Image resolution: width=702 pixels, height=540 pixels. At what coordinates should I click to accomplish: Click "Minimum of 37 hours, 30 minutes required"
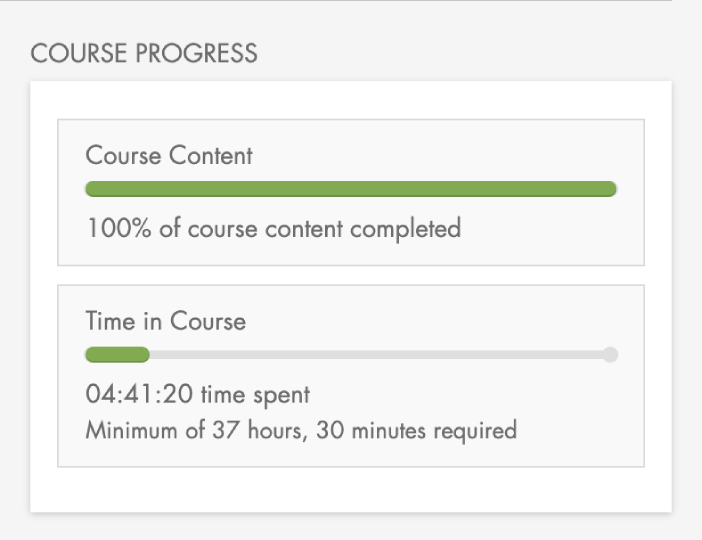coord(301,431)
